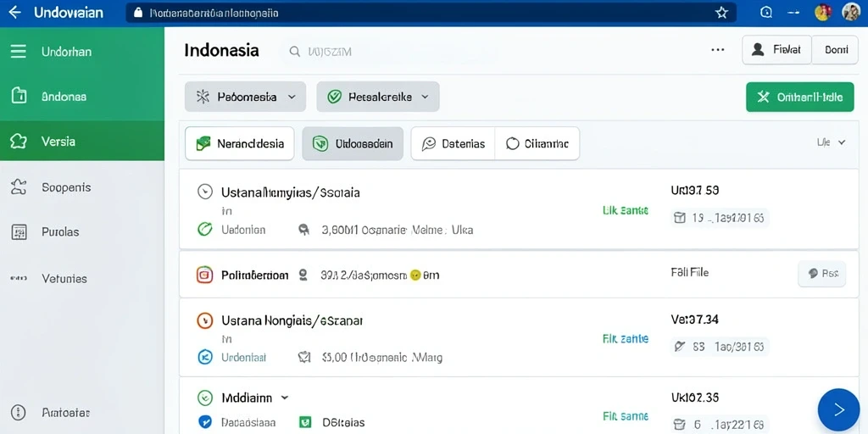Click the Prataaiaa info icon in the sidebar
Viewport: 868px width, 434px height.
coord(19,413)
